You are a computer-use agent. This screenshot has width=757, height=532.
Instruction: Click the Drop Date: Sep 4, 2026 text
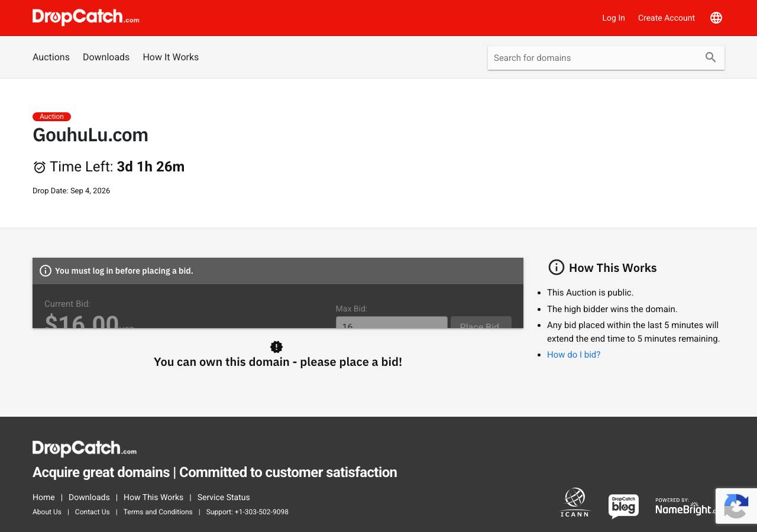pyautogui.click(x=71, y=190)
